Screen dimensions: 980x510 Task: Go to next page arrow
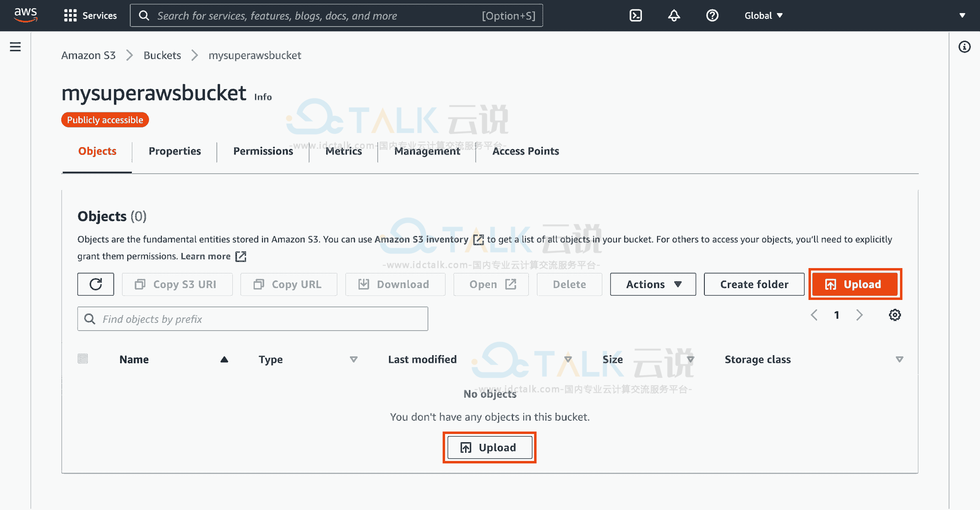860,315
